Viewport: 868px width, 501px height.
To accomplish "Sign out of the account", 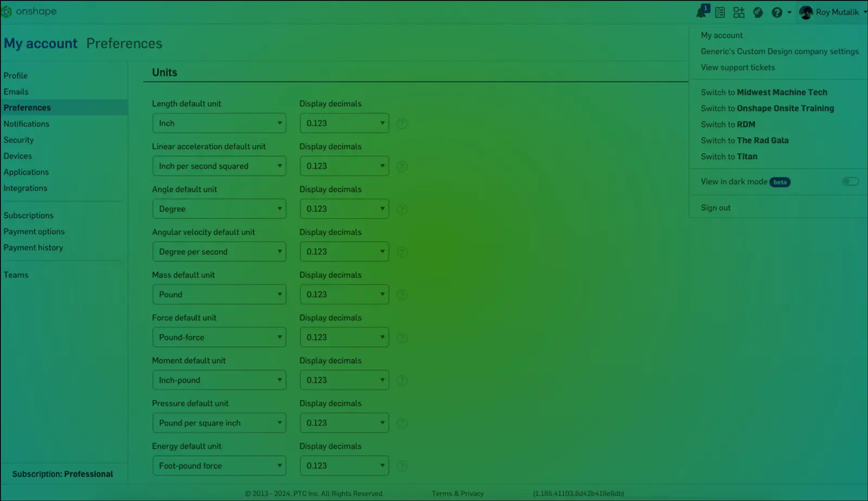I will [716, 207].
